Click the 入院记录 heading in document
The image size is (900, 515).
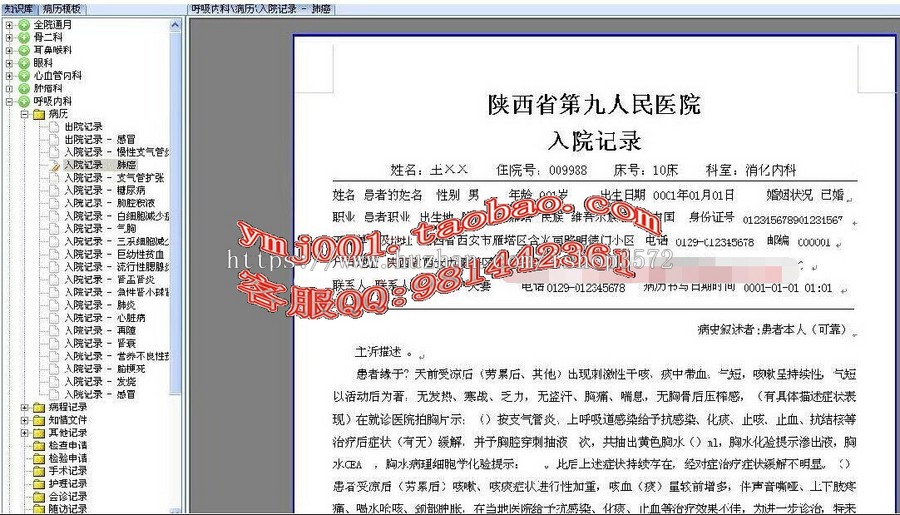(594, 141)
